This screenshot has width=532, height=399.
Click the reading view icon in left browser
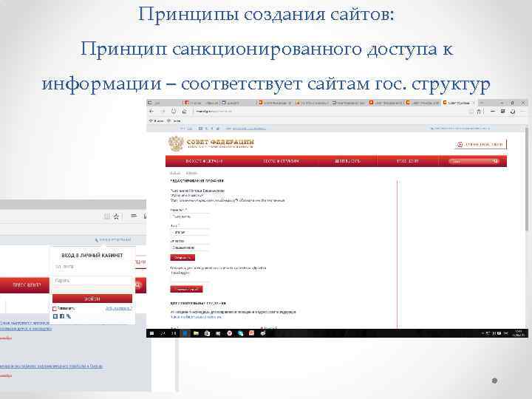pos(106,216)
